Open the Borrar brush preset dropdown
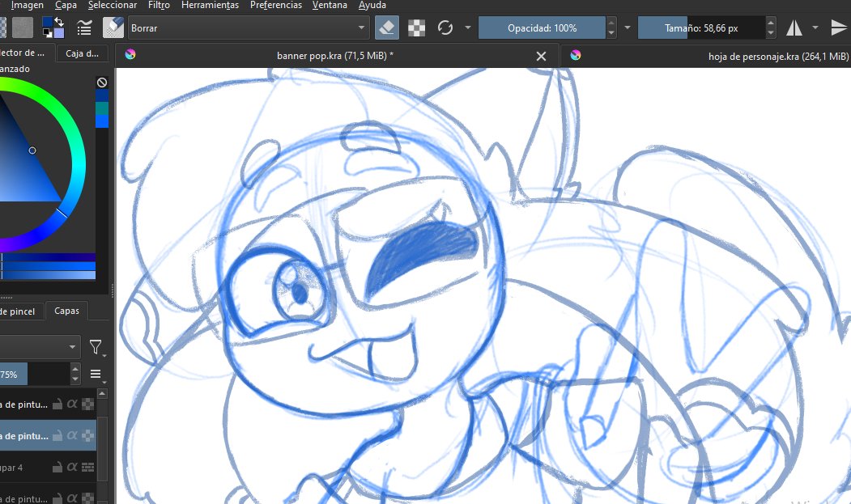 click(362, 27)
